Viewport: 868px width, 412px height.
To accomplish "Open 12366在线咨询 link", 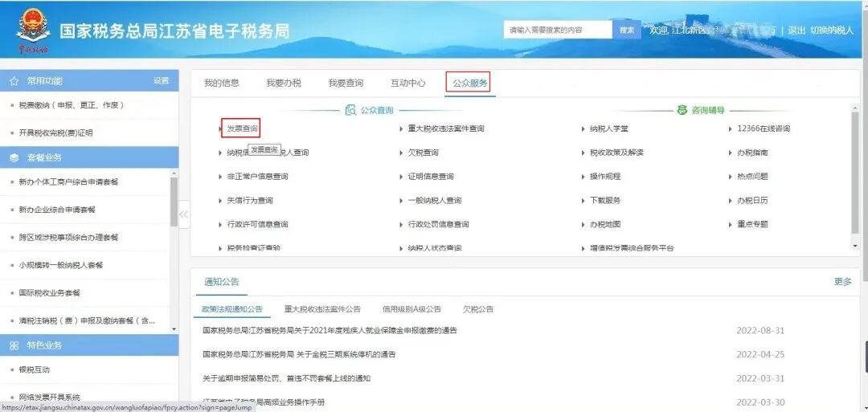I will click(764, 128).
